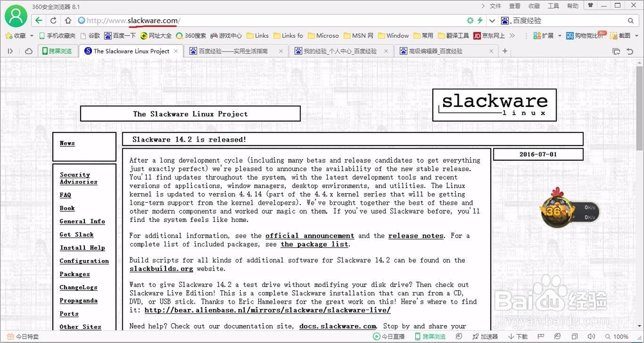Screen dimensions: 644x343
Task: Open 今日直播 in the status bar
Action: pos(388,337)
